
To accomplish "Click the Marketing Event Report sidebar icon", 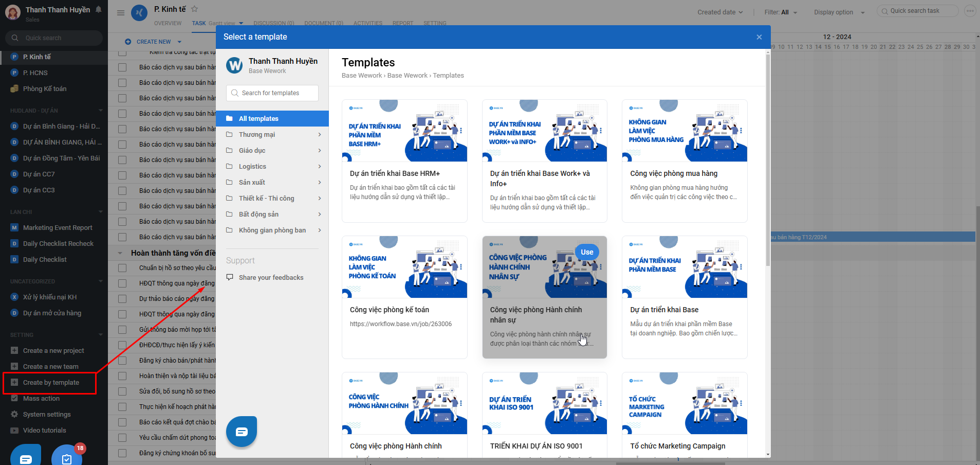I will [x=14, y=227].
